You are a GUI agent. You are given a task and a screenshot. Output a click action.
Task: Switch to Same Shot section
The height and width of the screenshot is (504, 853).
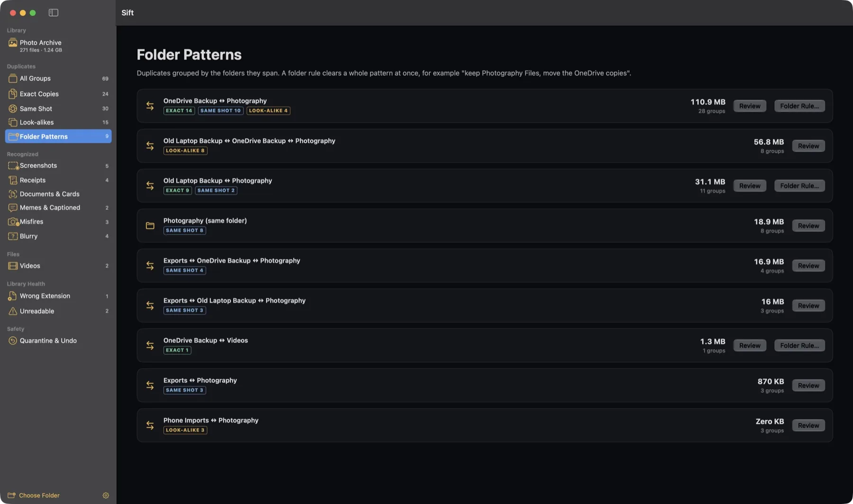point(58,108)
